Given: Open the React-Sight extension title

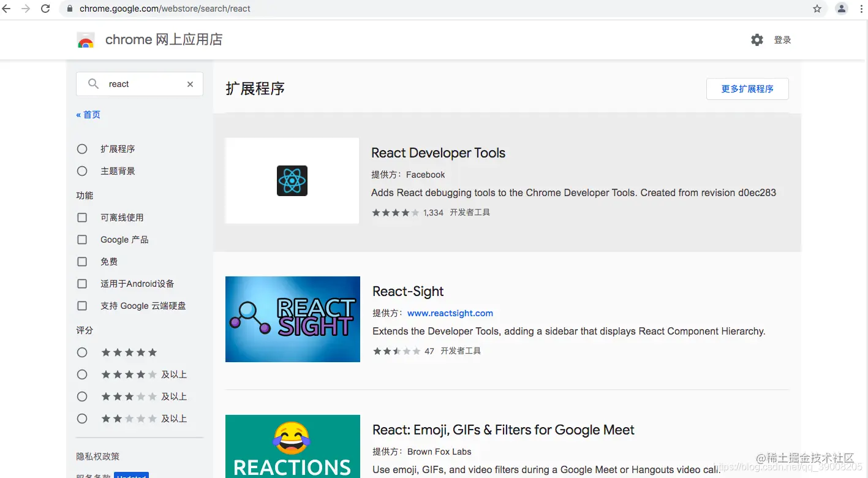Looking at the screenshot, I should [408, 292].
